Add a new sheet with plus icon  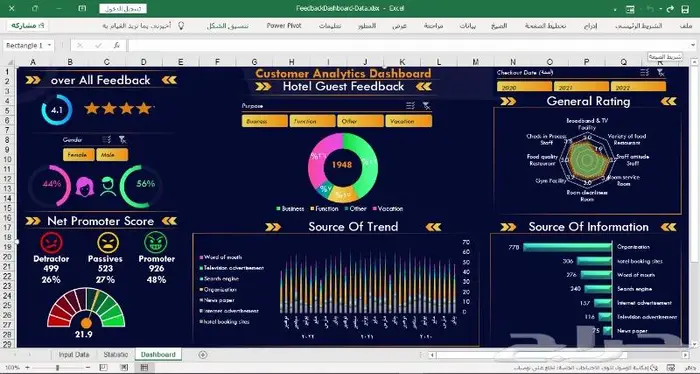tap(203, 354)
